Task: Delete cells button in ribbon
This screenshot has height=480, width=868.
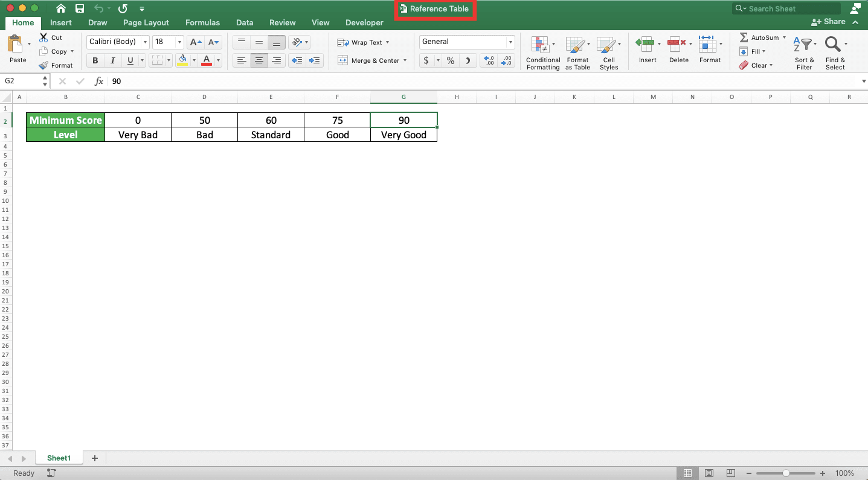Action: tap(679, 50)
